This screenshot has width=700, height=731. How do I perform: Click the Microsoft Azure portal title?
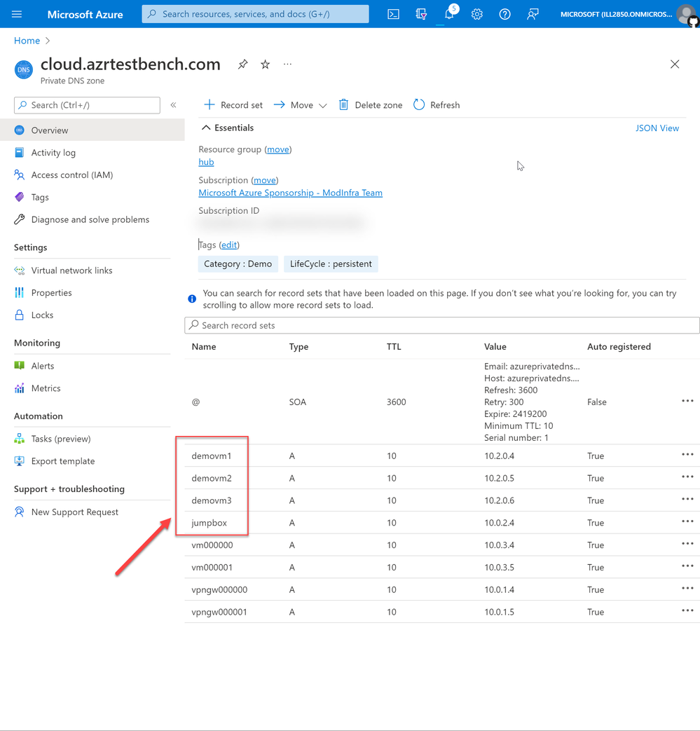pyautogui.click(x=85, y=15)
